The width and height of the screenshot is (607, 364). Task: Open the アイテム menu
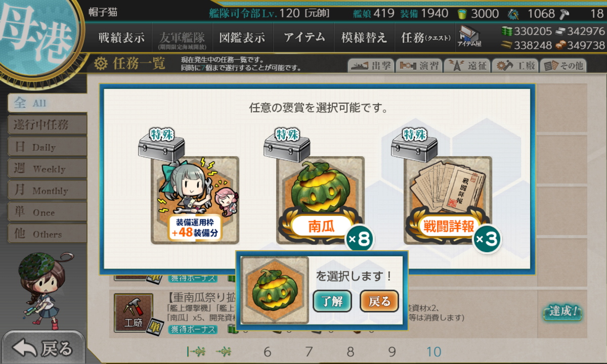[304, 37]
